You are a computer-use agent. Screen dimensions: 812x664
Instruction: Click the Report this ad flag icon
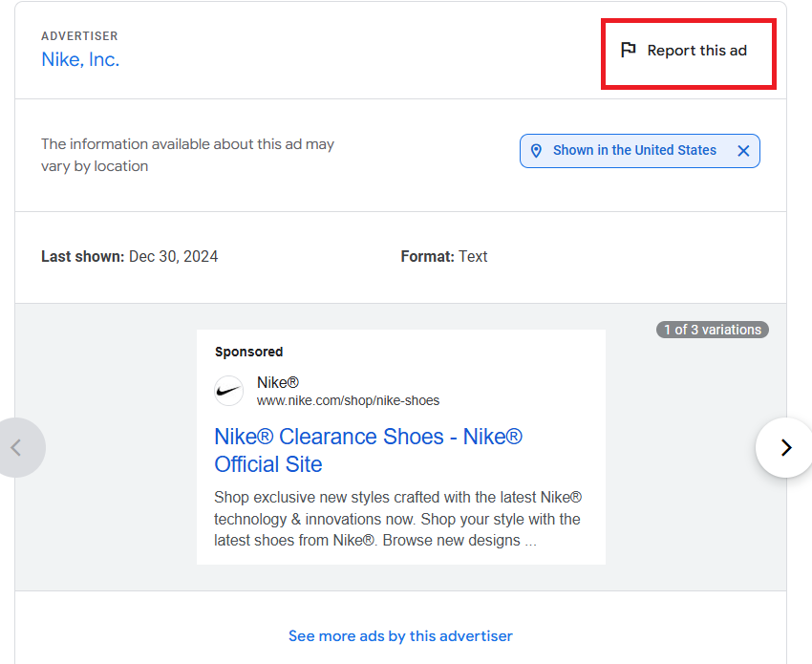(629, 50)
